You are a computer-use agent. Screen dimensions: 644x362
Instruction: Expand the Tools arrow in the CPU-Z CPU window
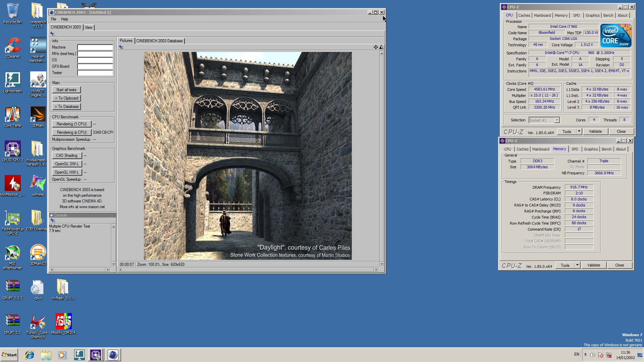pos(579,132)
